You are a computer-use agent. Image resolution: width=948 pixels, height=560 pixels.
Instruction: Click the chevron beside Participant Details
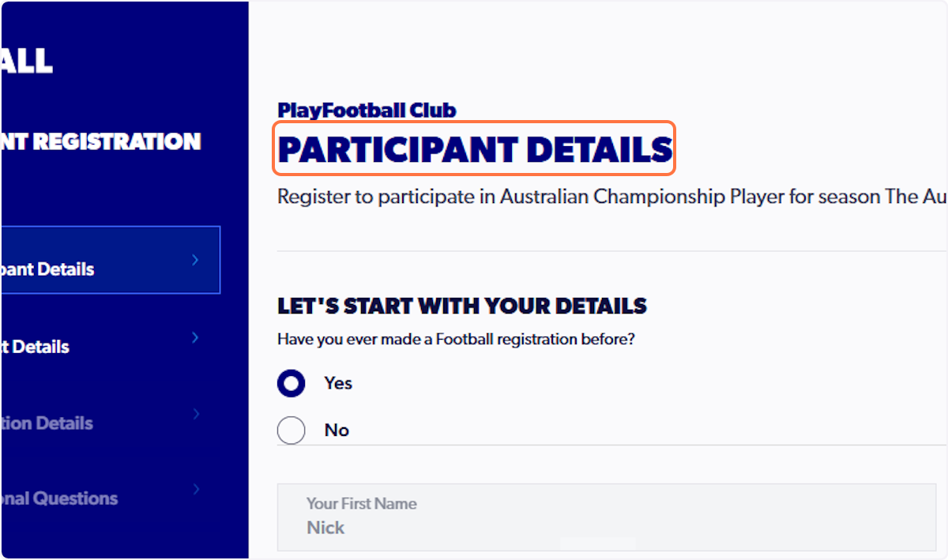(x=195, y=260)
